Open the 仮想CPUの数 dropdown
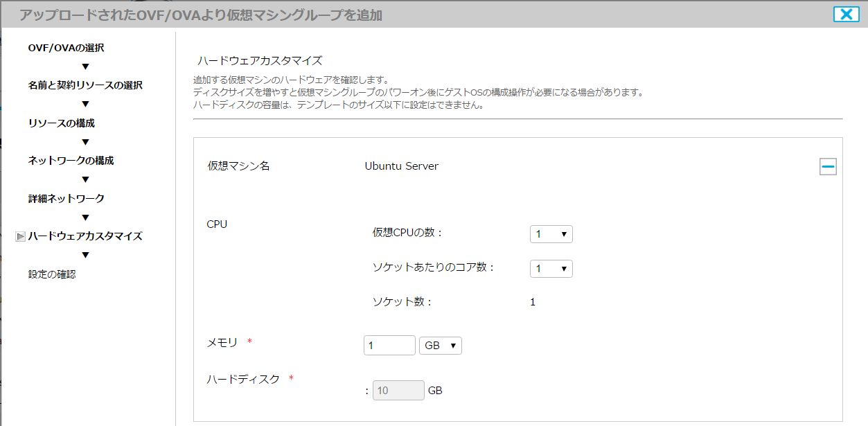 551,233
